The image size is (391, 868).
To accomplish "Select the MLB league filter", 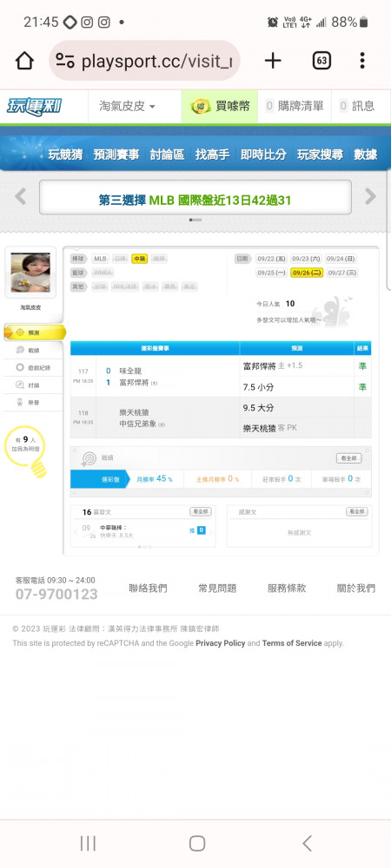I will click(100, 259).
